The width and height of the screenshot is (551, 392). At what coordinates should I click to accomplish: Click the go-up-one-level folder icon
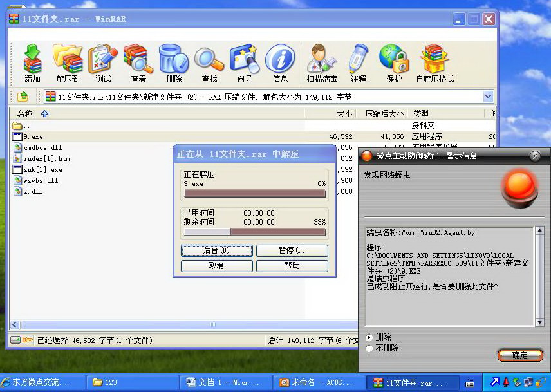tap(23, 97)
